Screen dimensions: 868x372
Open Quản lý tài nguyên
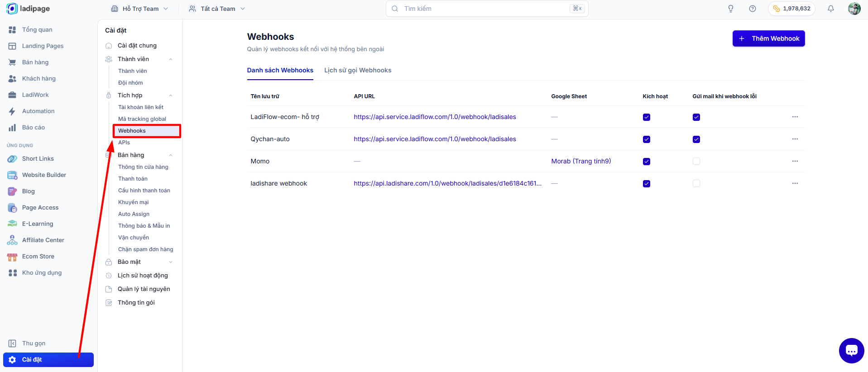click(x=144, y=289)
